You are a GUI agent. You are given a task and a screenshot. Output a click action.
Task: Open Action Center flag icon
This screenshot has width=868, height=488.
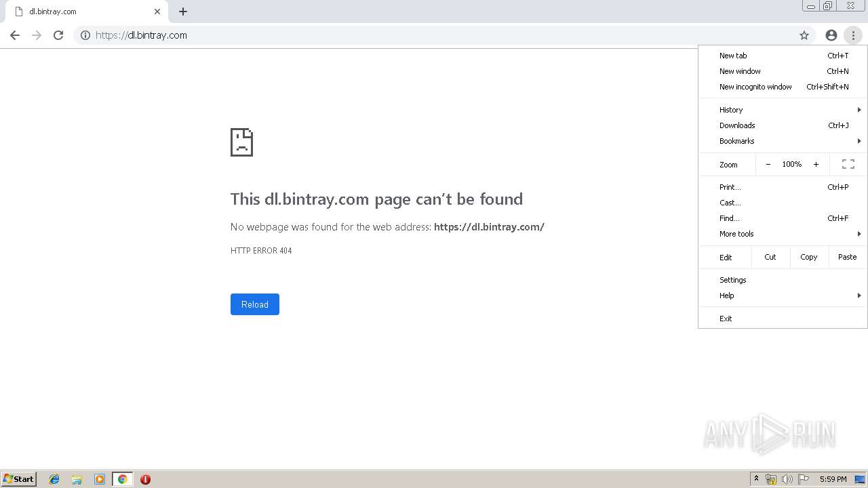point(804,479)
